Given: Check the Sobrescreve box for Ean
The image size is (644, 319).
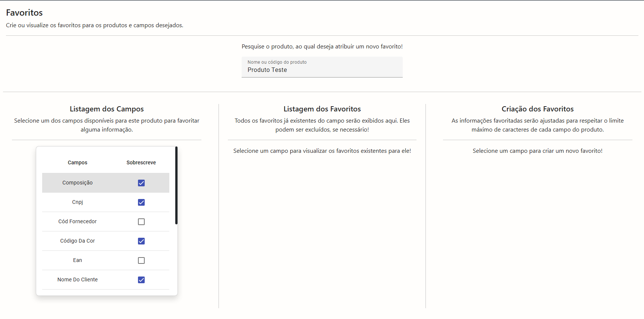Looking at the screenshot, I should [141, 260].
